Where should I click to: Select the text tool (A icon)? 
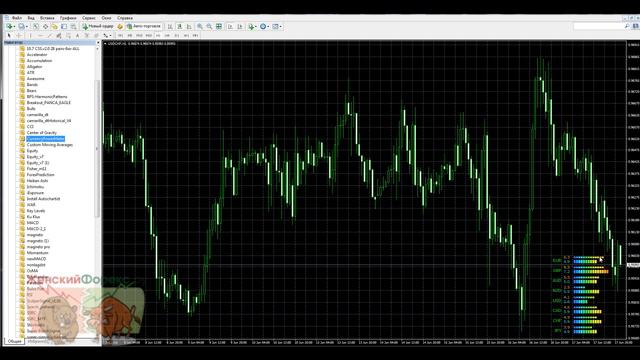click(78, 36)
